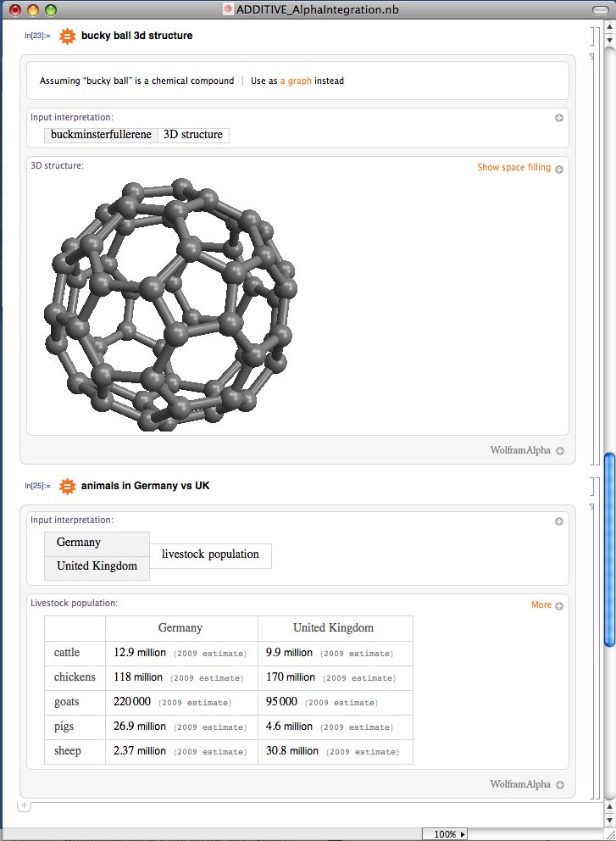Screen dimensions: 616x841
Task: Click the blue vertical scrollbar thumb
Action: click(609, 551)
